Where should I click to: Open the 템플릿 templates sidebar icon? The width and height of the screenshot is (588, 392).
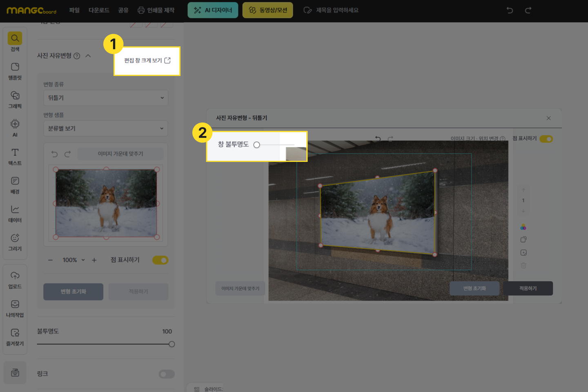click(15, 67)
